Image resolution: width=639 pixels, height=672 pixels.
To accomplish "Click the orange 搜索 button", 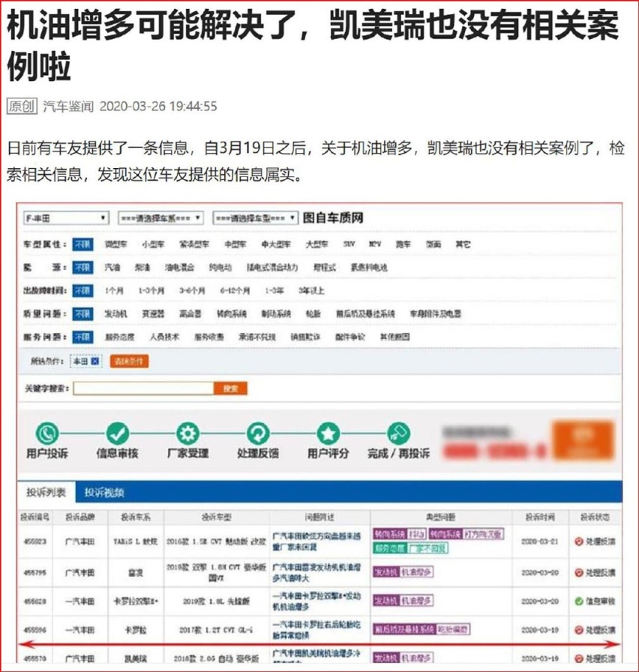I will 230,388.
